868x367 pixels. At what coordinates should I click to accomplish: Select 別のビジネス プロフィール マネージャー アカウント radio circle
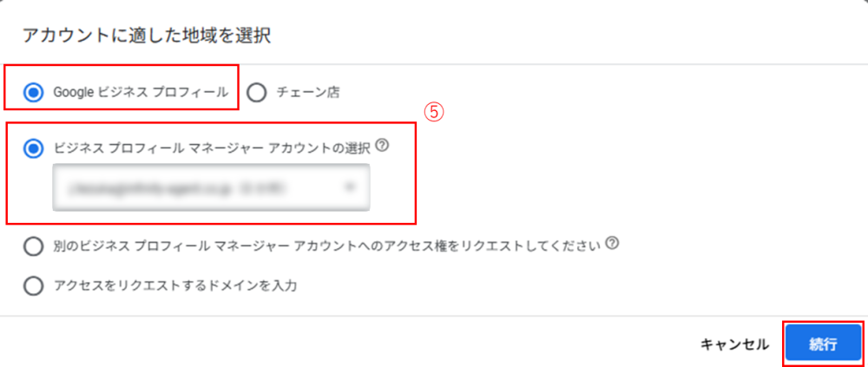(33, 246)
